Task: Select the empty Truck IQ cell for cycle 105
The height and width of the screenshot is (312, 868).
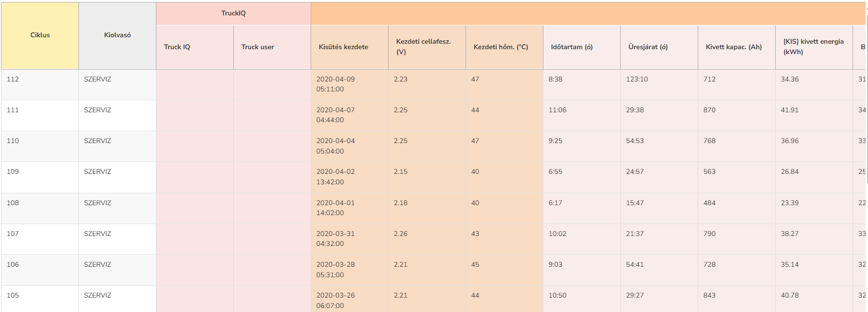Action: coord(195,299)
